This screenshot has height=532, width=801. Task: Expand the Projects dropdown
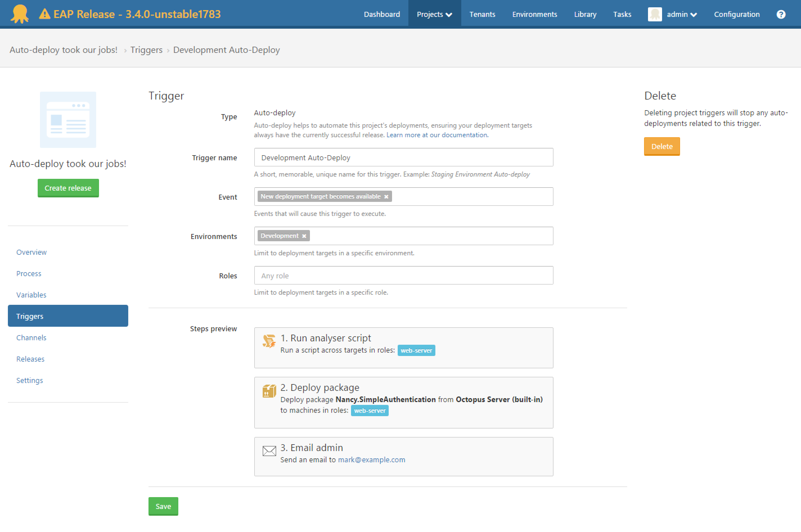pos(434,14)
